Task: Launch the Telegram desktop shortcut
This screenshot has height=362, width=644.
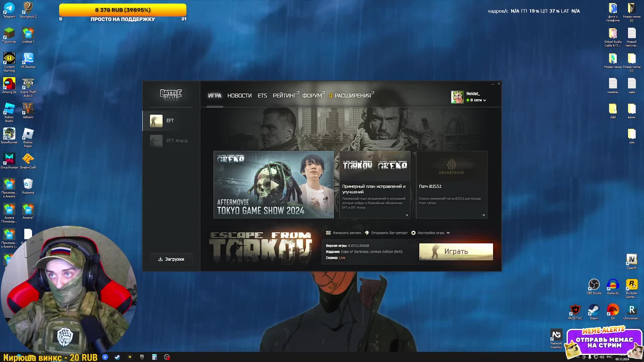Action: click(9, 9)
